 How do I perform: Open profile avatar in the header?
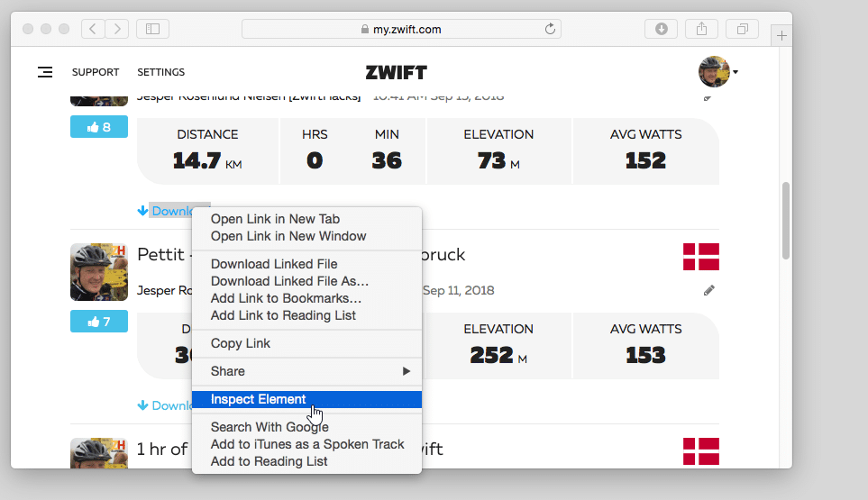714,72
